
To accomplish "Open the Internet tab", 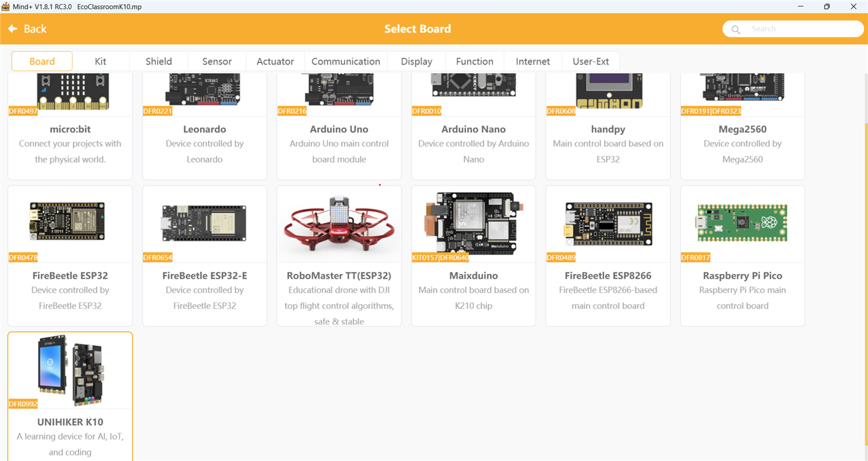I will [x=533, y=61].
